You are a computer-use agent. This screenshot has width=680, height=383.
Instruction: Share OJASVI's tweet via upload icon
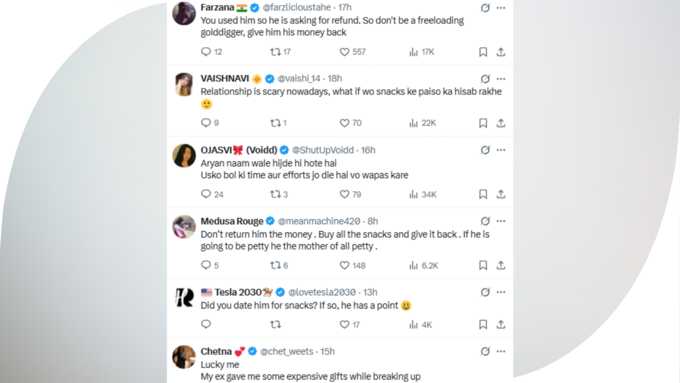(501, 194)
